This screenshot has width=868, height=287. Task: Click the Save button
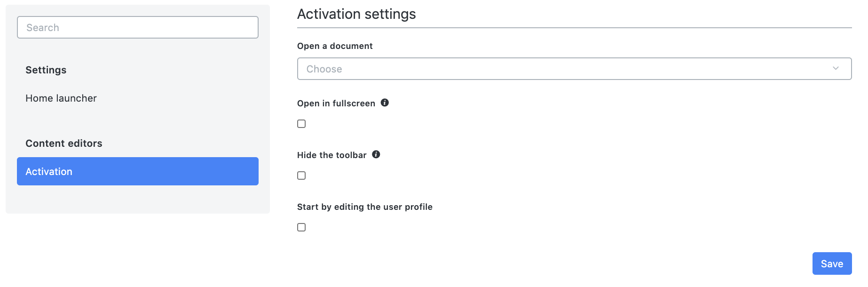click(x=832, y=263)
